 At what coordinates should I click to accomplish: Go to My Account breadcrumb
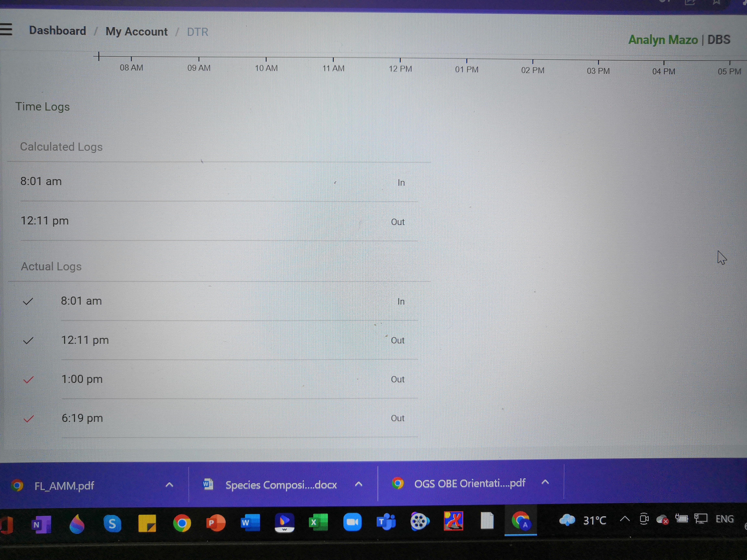click(136, 32)
